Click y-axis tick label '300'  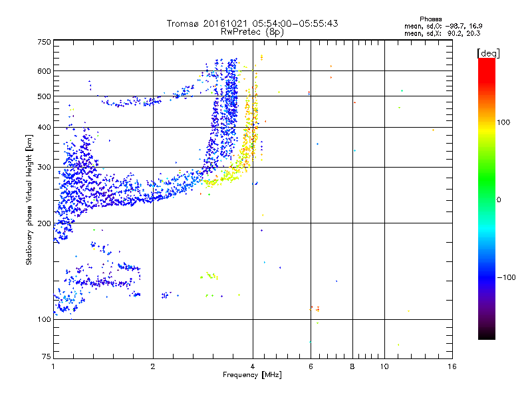coord(44,167)
